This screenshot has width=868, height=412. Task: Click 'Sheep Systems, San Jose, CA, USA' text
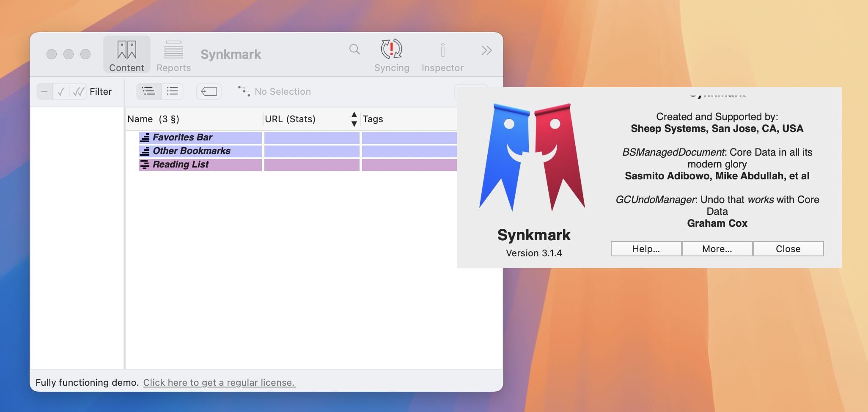tap(717, 129)
